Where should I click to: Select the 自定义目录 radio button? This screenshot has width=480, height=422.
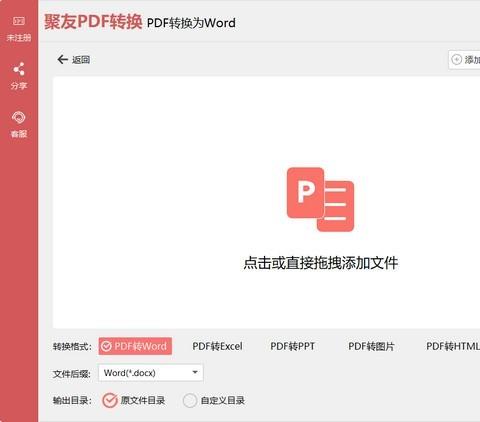[x=190, y=400]
